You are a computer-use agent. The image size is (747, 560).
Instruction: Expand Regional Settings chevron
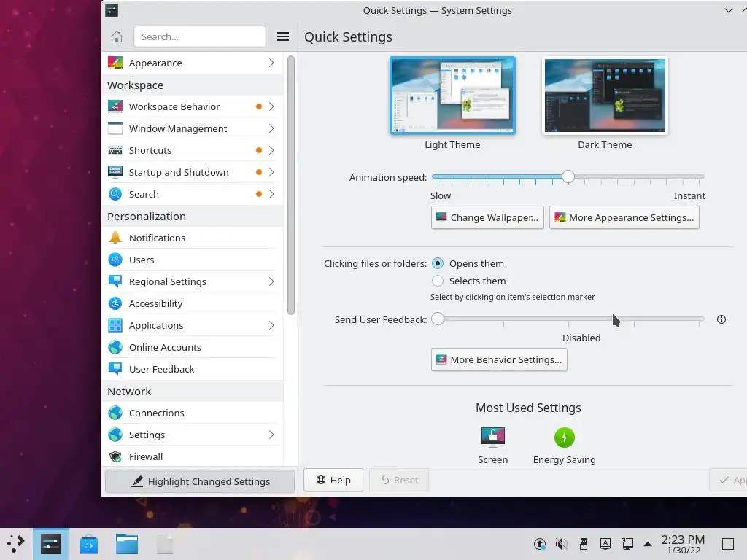coord(271,281)
